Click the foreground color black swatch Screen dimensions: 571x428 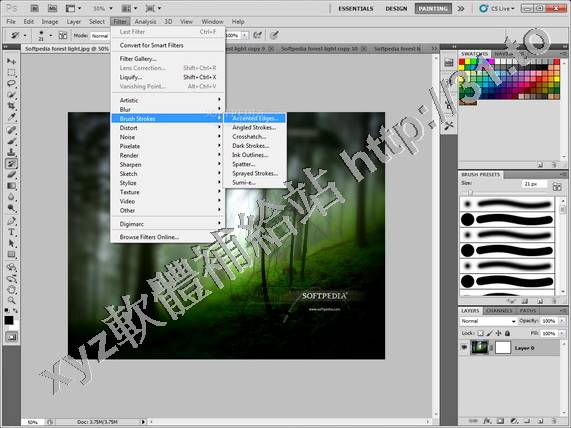[9, 320]
